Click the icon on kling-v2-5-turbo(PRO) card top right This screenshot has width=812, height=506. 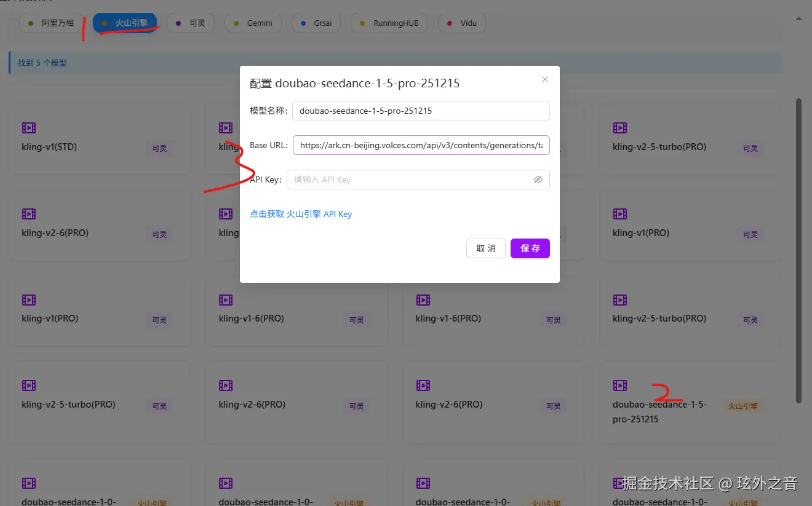click(619, 127)
